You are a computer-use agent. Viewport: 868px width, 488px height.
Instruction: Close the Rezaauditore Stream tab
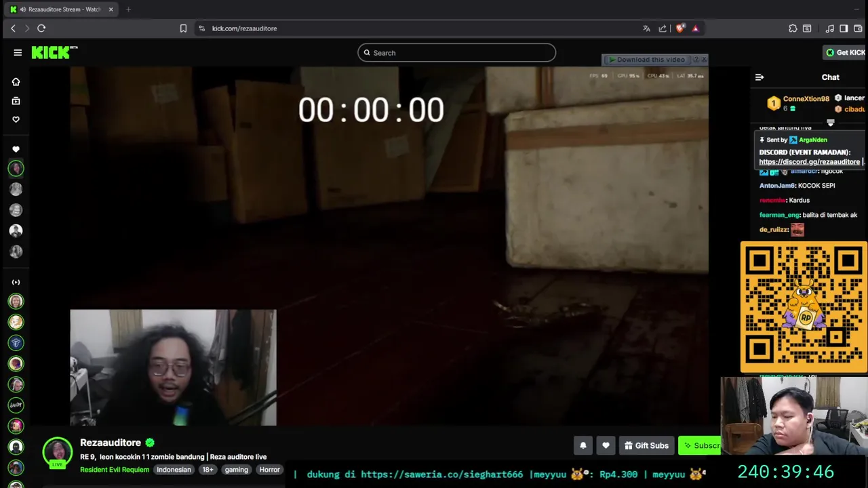point(111,9)
